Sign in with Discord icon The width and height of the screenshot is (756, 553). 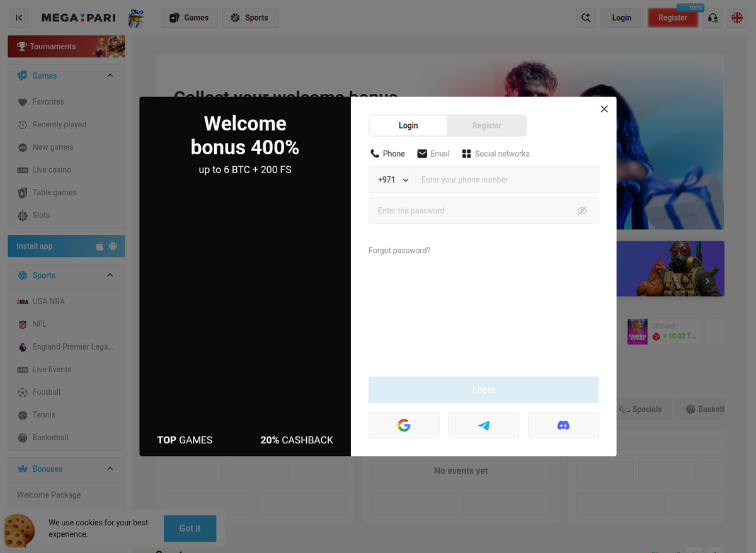click(563, 425)
